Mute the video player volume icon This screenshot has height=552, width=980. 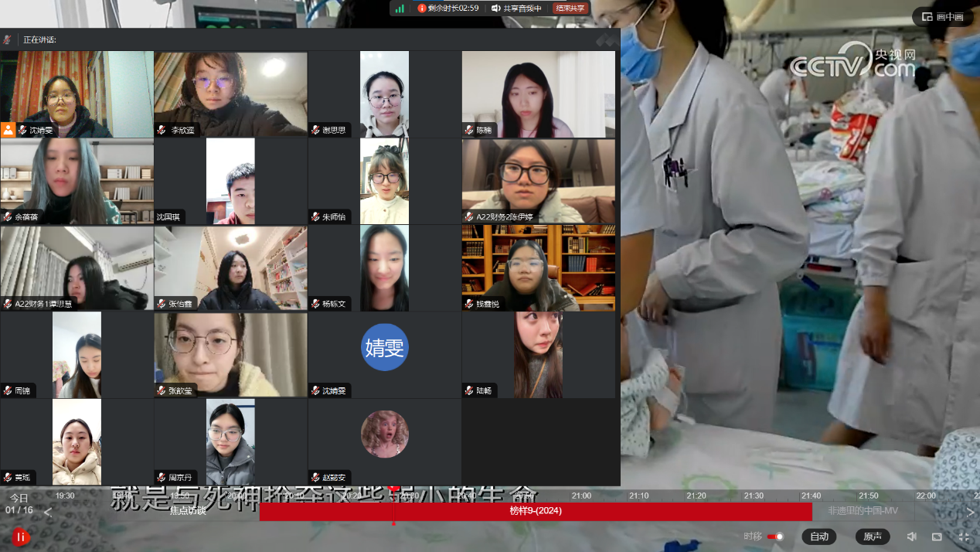pos(912,537)
